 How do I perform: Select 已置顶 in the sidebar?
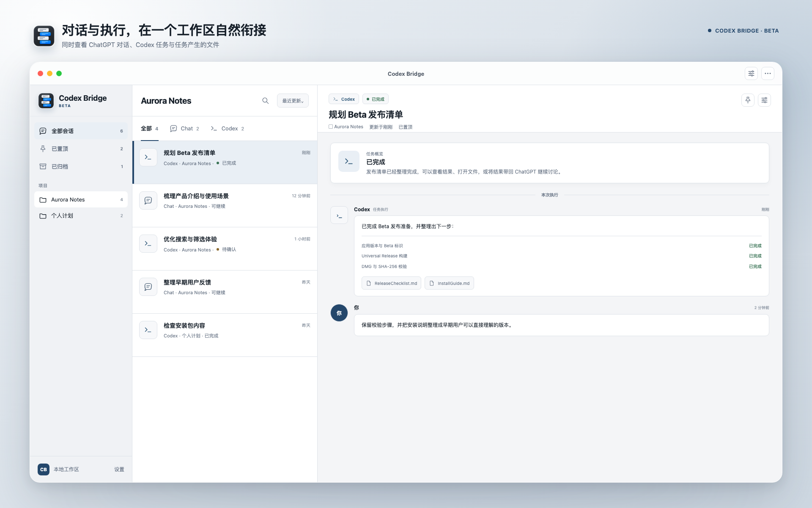tap(81, 149)
